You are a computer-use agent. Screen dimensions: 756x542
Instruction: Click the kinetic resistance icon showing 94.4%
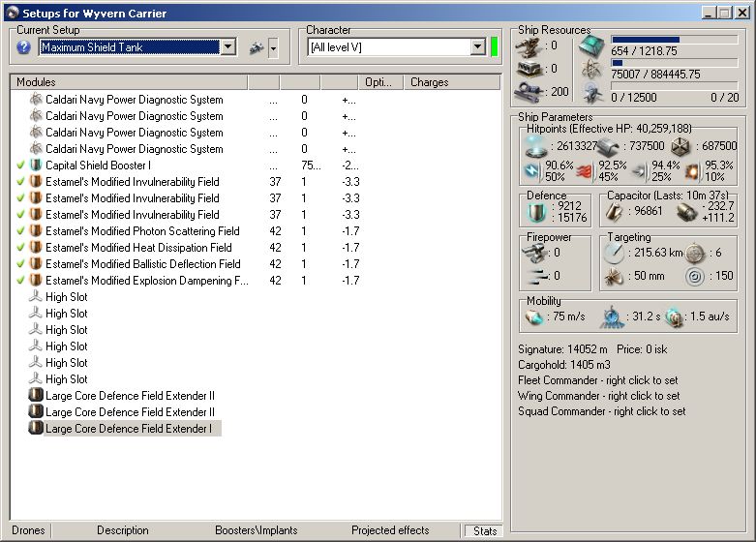coord(640,171)
